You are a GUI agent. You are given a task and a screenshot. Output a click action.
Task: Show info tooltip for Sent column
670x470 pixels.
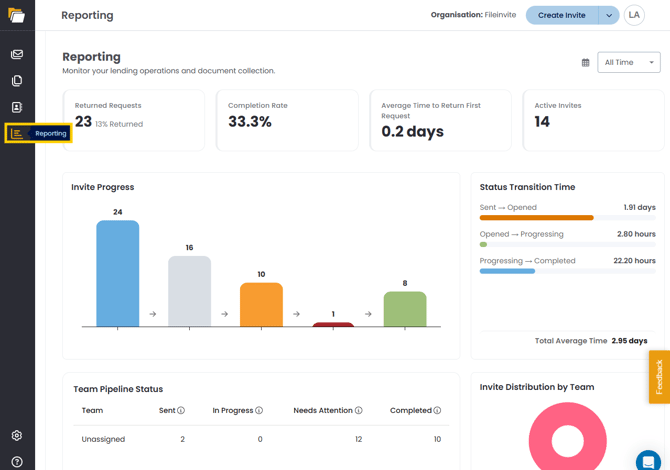(181, 410)
